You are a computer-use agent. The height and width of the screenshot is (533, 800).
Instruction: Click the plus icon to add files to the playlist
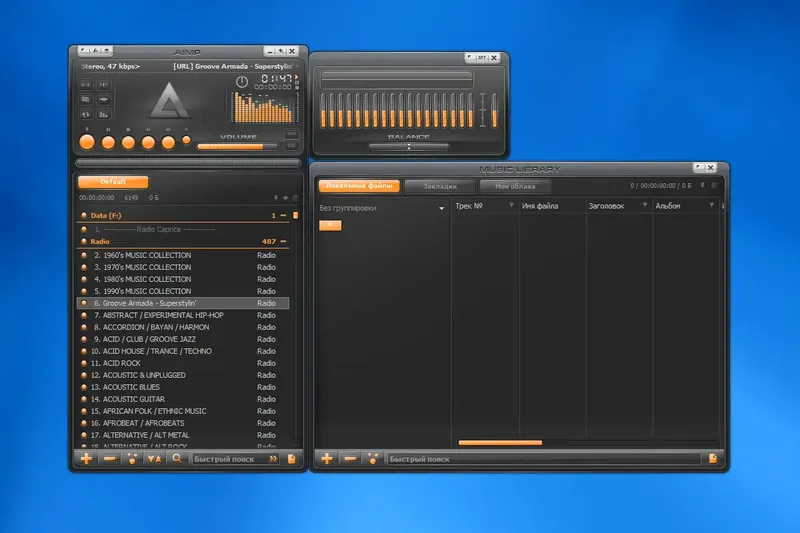point(86,459)
